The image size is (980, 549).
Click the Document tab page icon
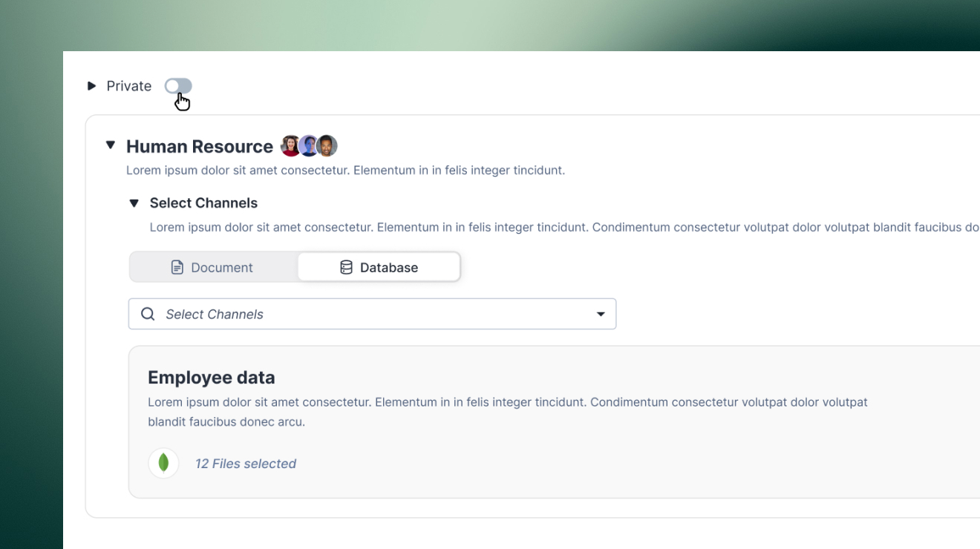pos(177,267)
